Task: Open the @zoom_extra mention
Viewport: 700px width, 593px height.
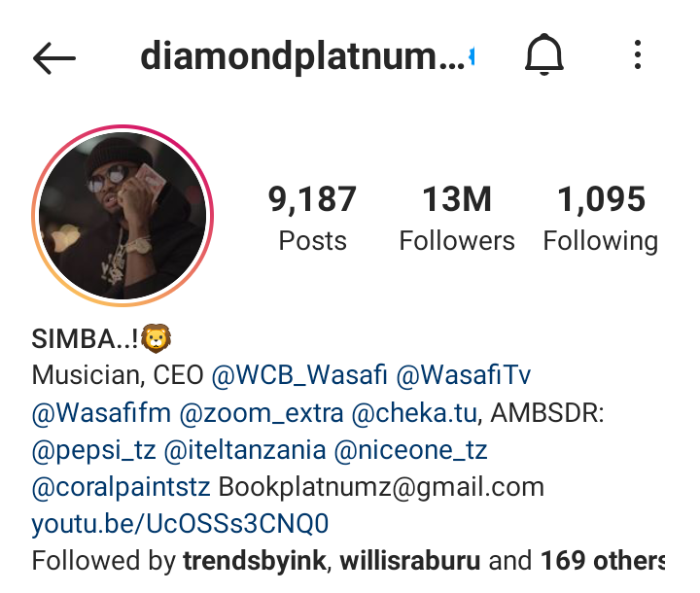Action: click(262, 413)
